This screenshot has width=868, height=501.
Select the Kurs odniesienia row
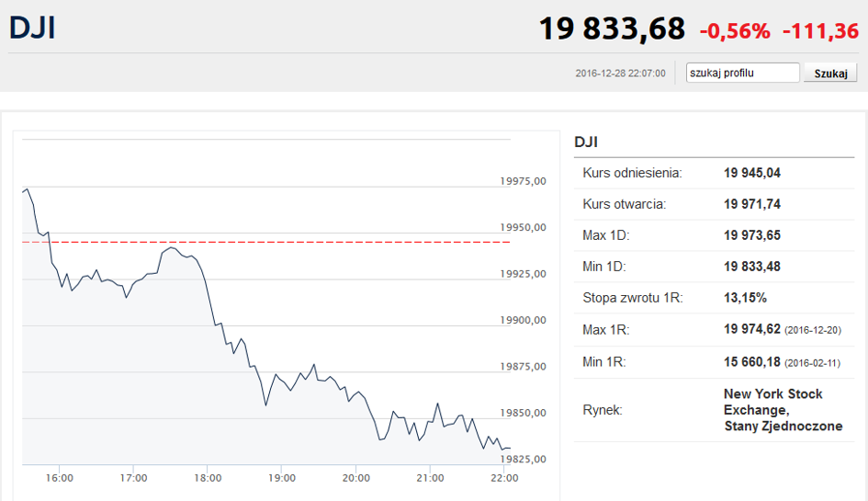pyautogui.click(x=714, y=173)
